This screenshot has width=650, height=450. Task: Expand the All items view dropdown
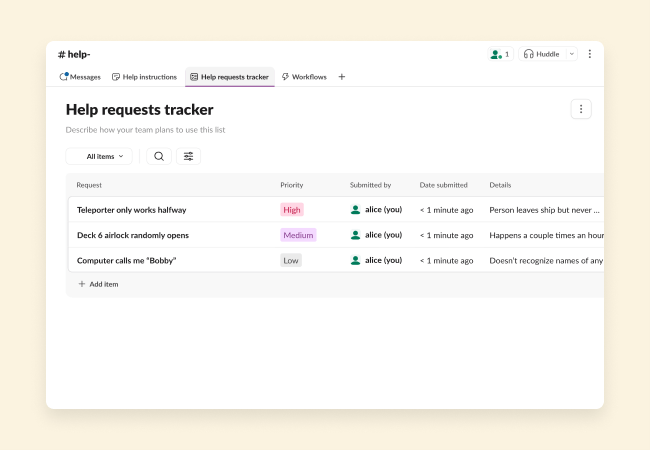[x=99, y=156]
